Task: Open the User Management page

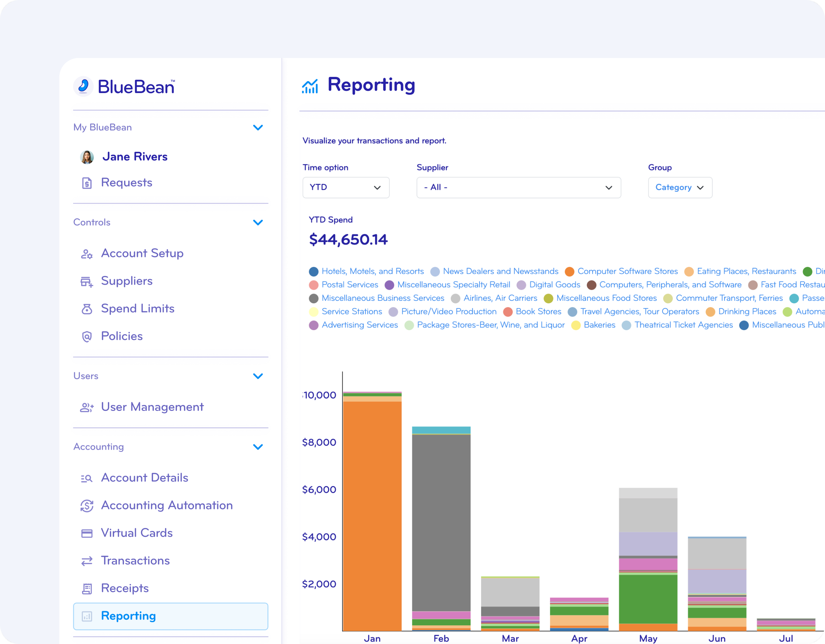Action: (152, 407)
